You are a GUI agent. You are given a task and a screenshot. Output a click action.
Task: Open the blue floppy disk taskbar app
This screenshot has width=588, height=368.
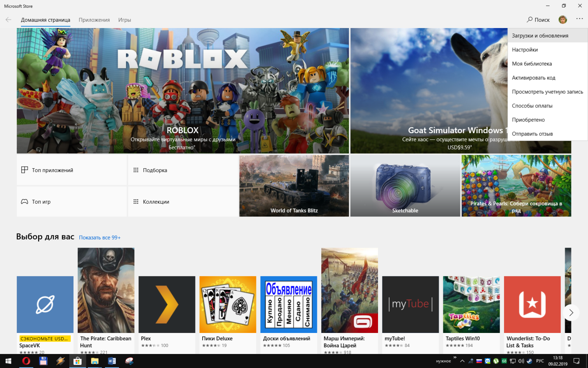[x=43, y=361]
